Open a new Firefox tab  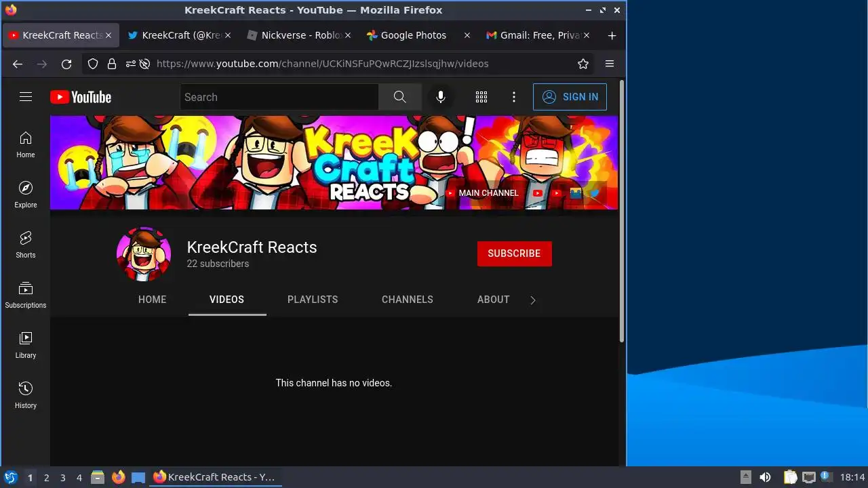click(612, 35)
